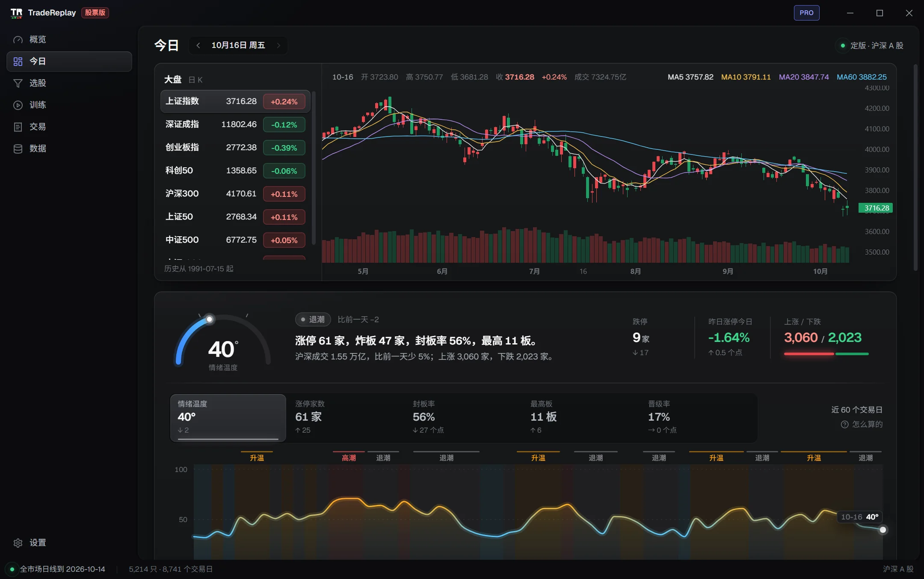Open the 选股 sidebar page
924x579 pixels.
pyautogui.click(x=69, y=83)
